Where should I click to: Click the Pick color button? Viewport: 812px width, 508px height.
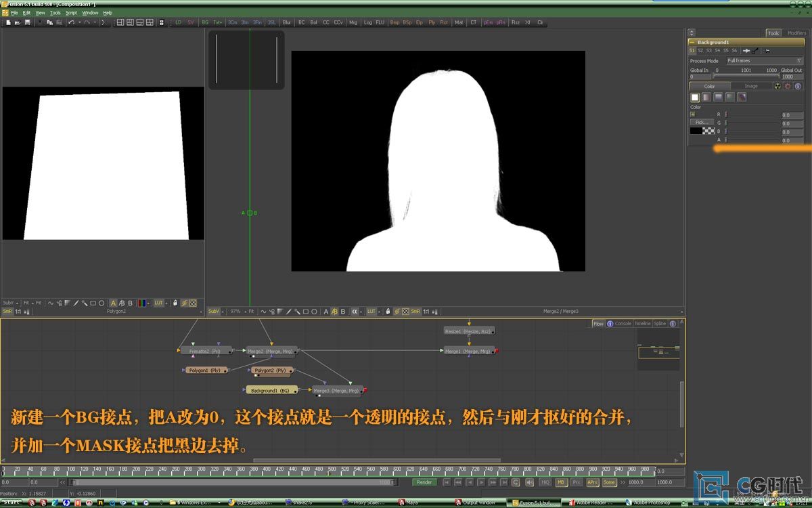[x=702, y=123]
